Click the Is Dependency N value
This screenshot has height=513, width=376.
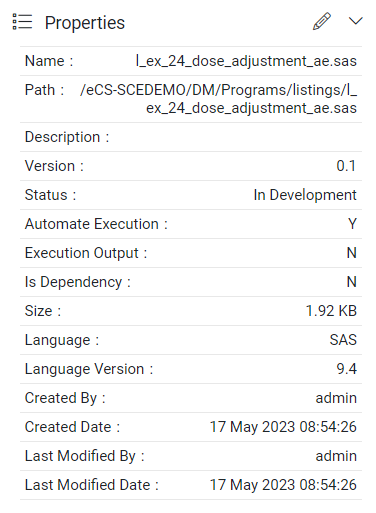tap(352, 282)
